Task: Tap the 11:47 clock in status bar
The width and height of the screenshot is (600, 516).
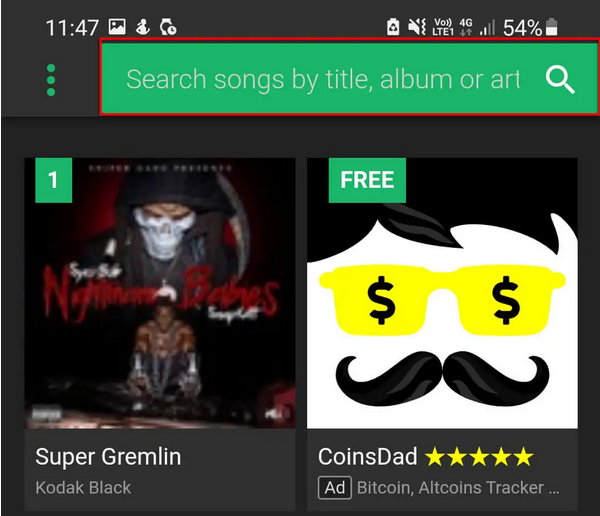Action: (72, 28)
